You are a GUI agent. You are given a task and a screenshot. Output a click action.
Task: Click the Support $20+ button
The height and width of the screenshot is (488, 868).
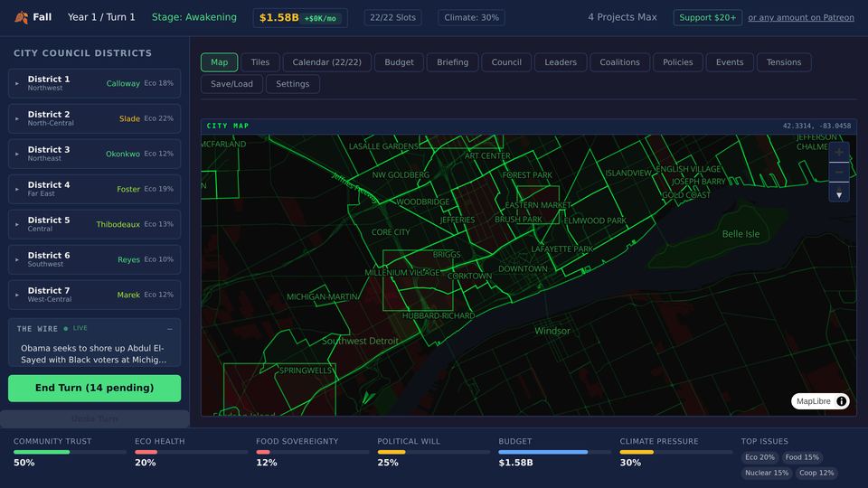[x=707, y=17]
